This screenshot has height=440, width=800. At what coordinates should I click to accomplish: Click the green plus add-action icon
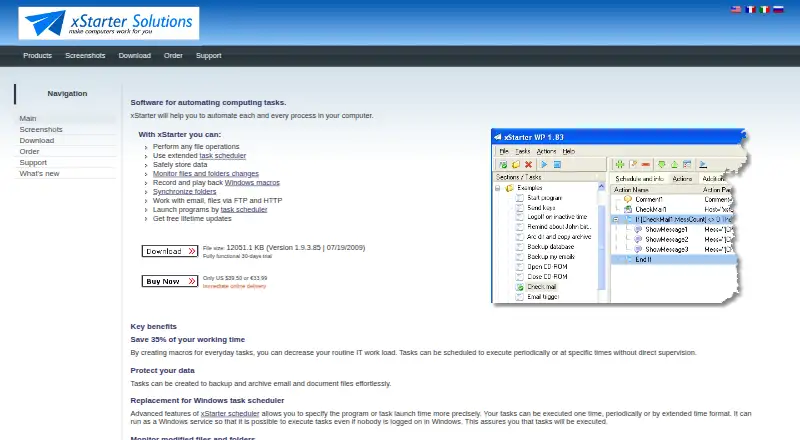(620, 164)
